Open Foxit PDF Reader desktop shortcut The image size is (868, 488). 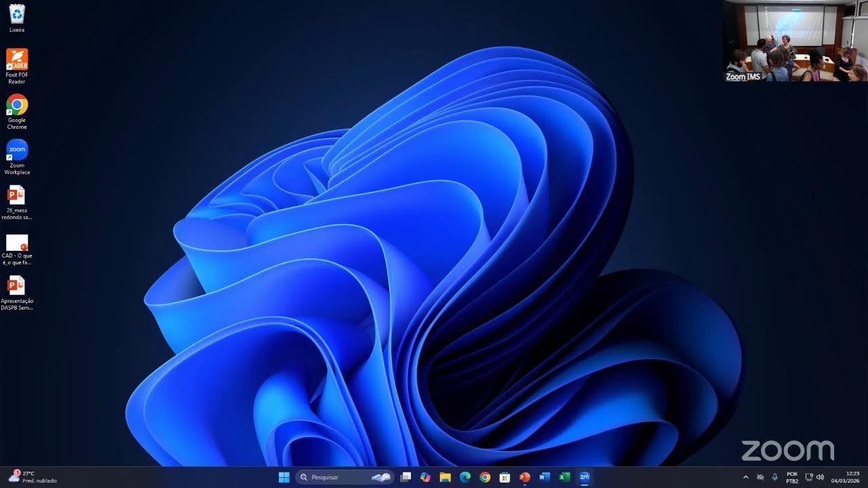17,66
